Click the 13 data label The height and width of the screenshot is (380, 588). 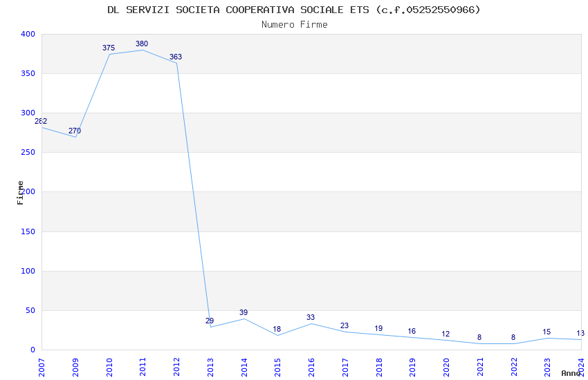pyautogui.click(x=580, y=333)
